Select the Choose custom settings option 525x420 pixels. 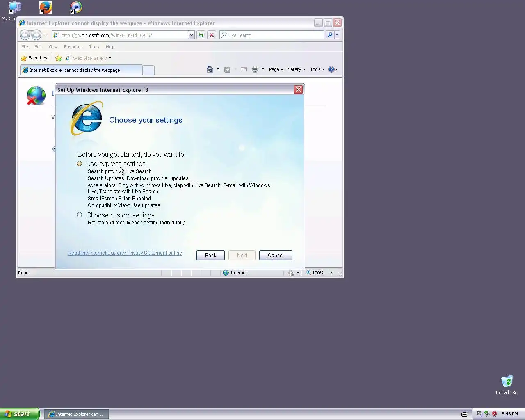pos(80,215)
